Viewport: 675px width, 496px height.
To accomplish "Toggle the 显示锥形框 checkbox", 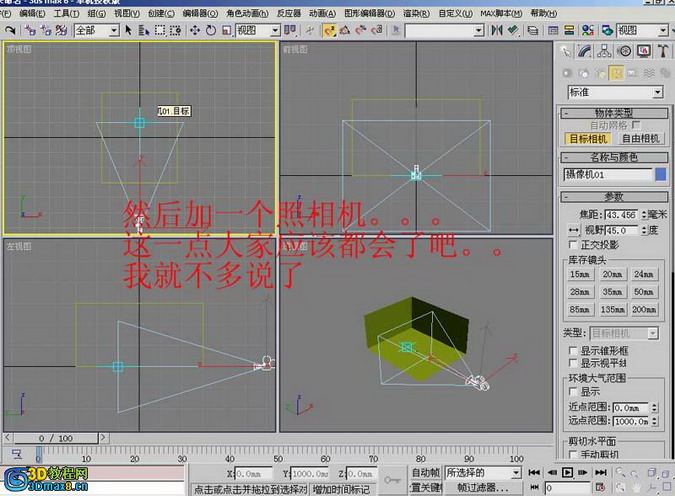I will (573, 351).
